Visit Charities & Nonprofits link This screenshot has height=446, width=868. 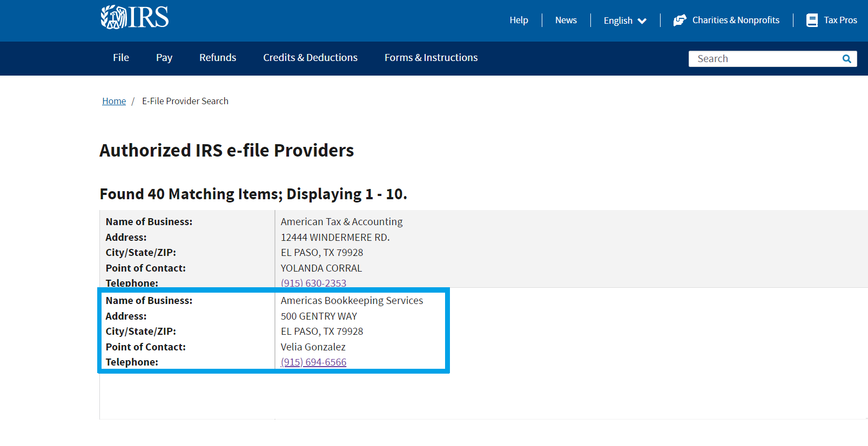736,21
